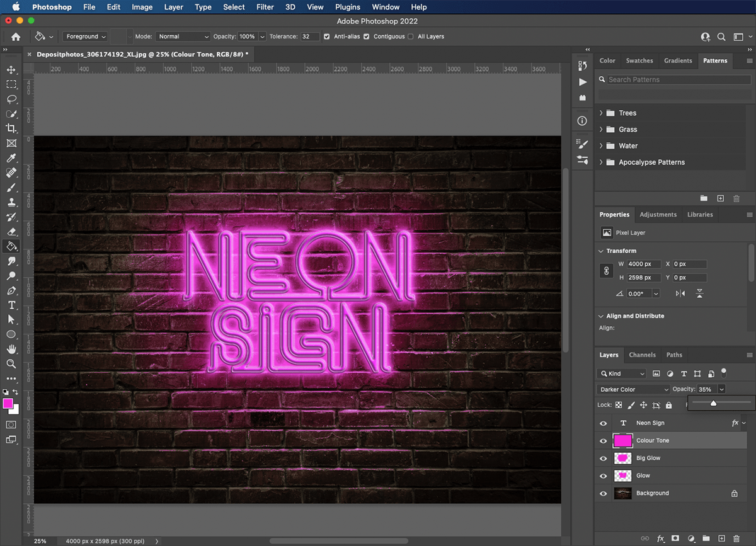Switch to the Channels tab
Image resolution: width=756 pixels, height=546 pixels.
click(642, 355)
